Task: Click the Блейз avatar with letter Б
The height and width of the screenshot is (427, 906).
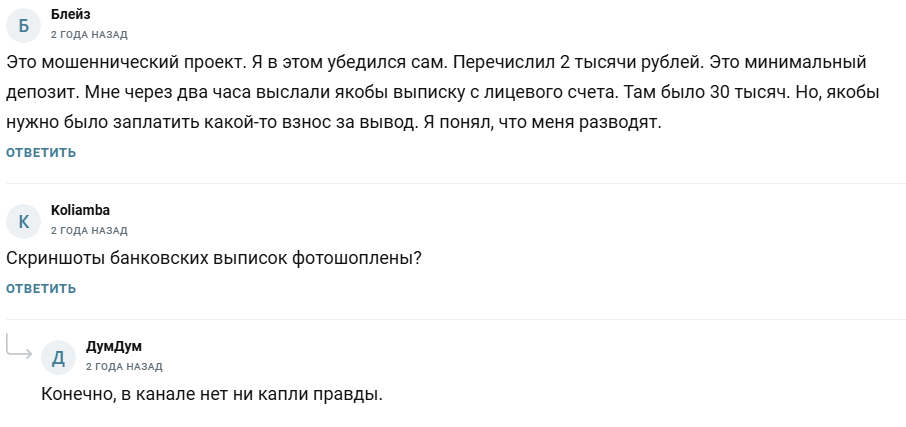Action: coord(24,25)
